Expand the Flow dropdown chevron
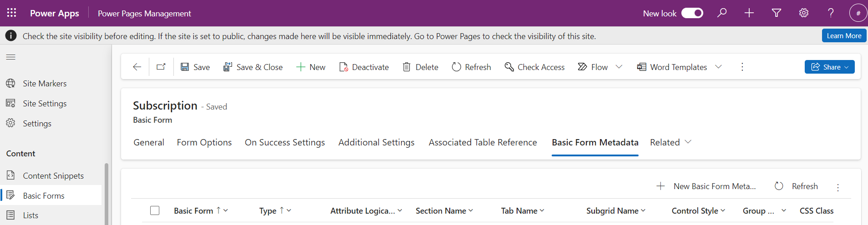The height and width of the screenshot is (225, 868). pyautogui.click(x=619, y=67)
